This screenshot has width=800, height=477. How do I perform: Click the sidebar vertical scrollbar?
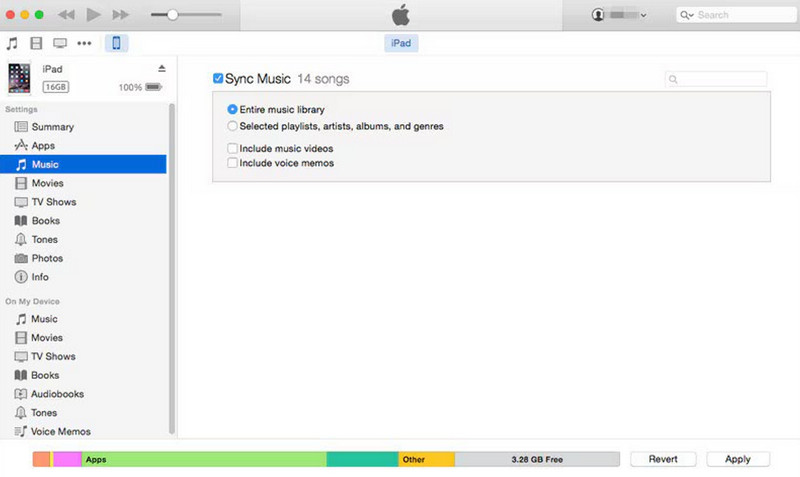click(x=172, y=269)
